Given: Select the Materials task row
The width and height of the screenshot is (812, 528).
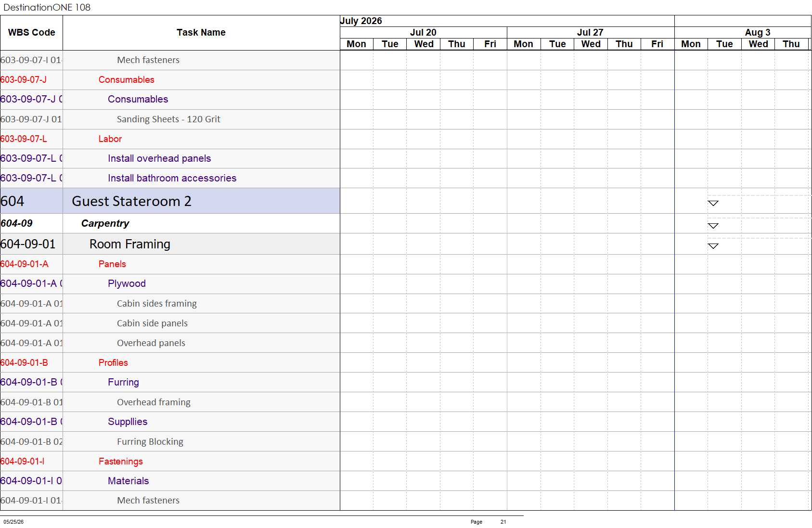Looking at the screenshot, I should pyautogui.click(x=201, y=481).
